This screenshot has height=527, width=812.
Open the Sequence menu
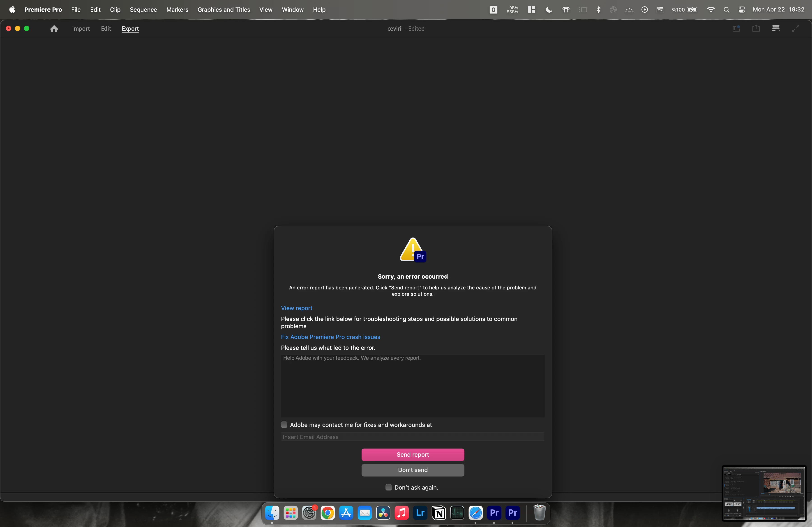click(x=143, y=9)
